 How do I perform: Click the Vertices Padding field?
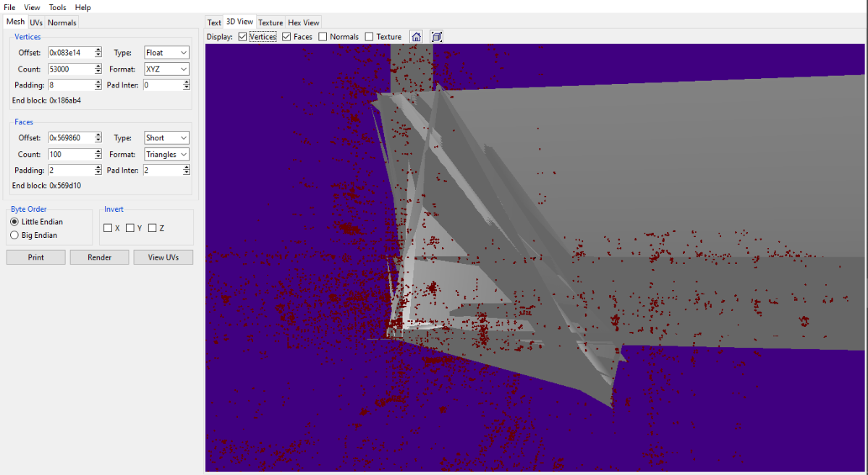pyautogui.click(x=71, y=85)
